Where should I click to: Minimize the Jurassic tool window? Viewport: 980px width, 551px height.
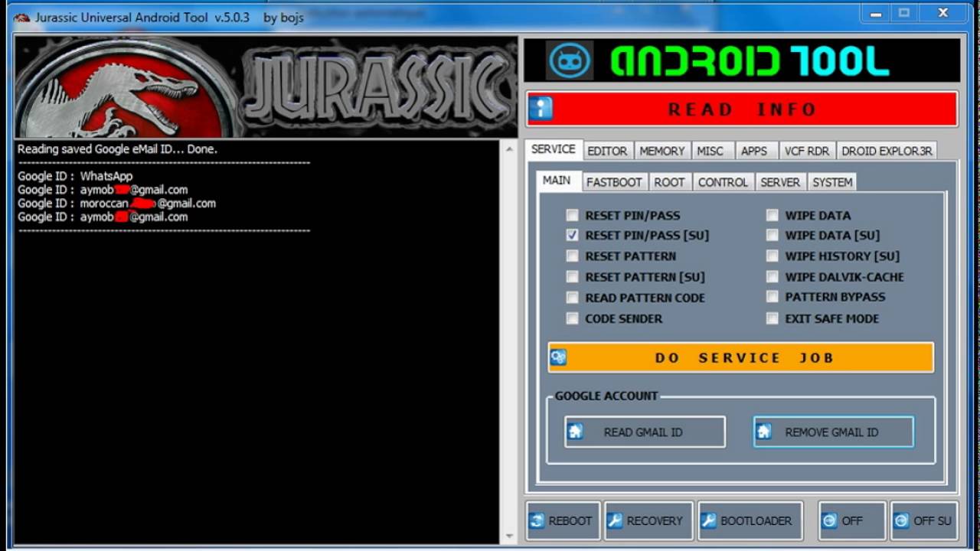(876, 13)
